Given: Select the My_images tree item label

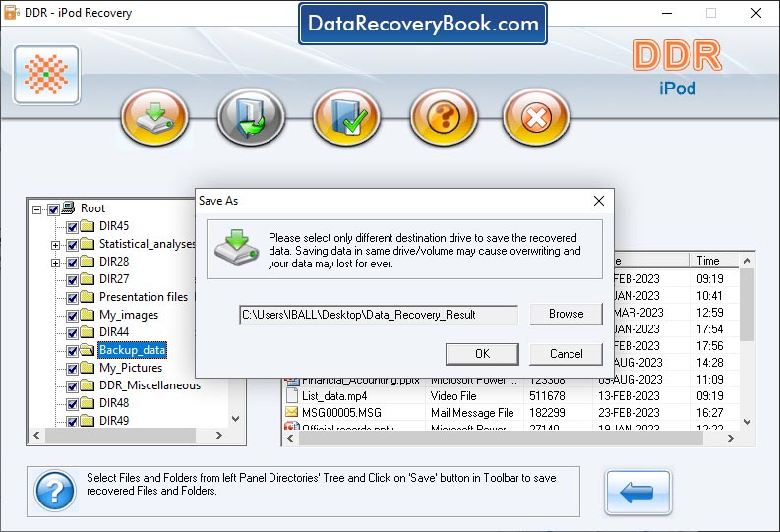Looking at the screenshot, I should [128, 315].
